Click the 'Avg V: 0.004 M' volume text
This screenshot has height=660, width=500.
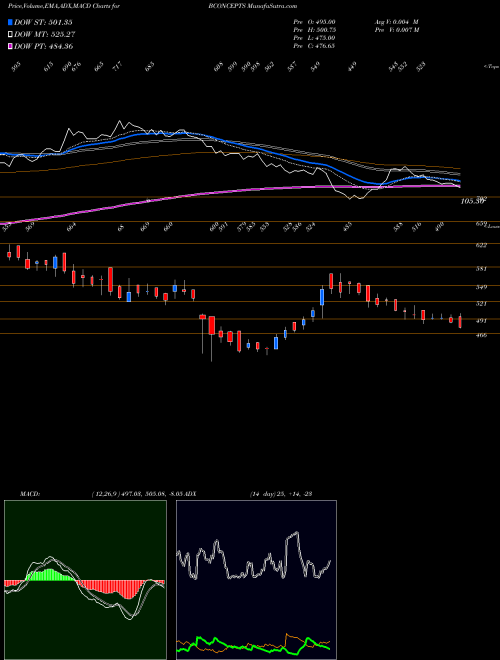[396, 22]
